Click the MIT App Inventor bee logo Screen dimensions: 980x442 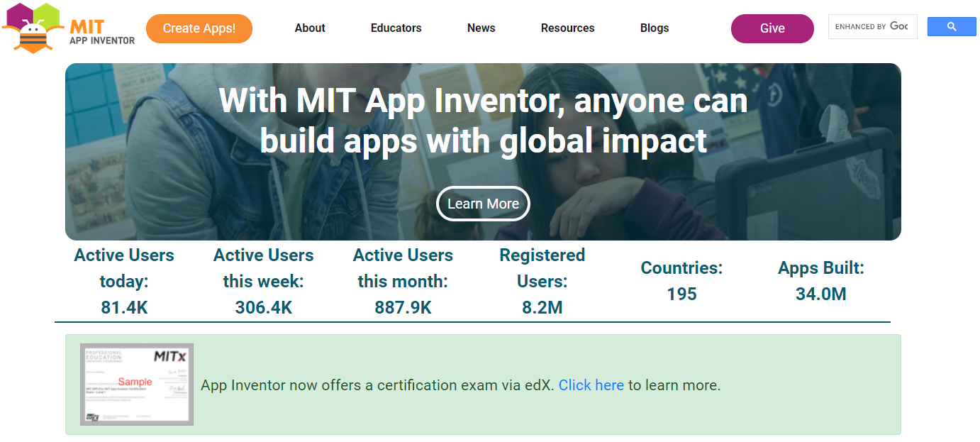coord(68,28)
